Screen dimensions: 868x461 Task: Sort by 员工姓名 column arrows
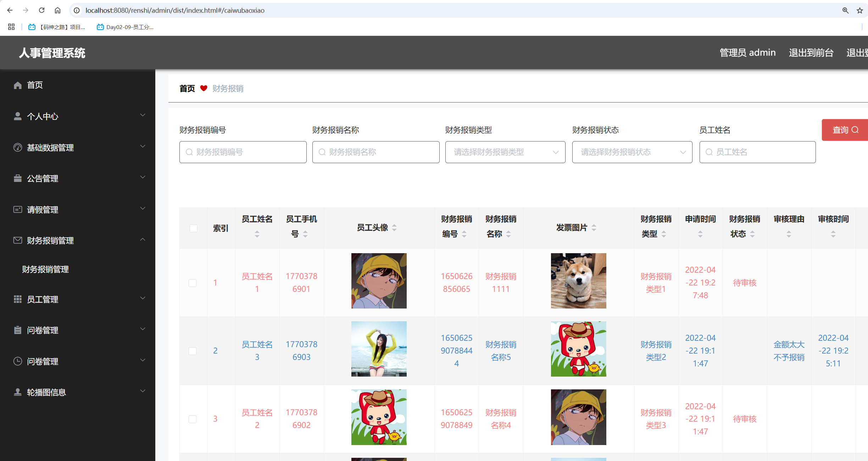[x=257, y=234]
